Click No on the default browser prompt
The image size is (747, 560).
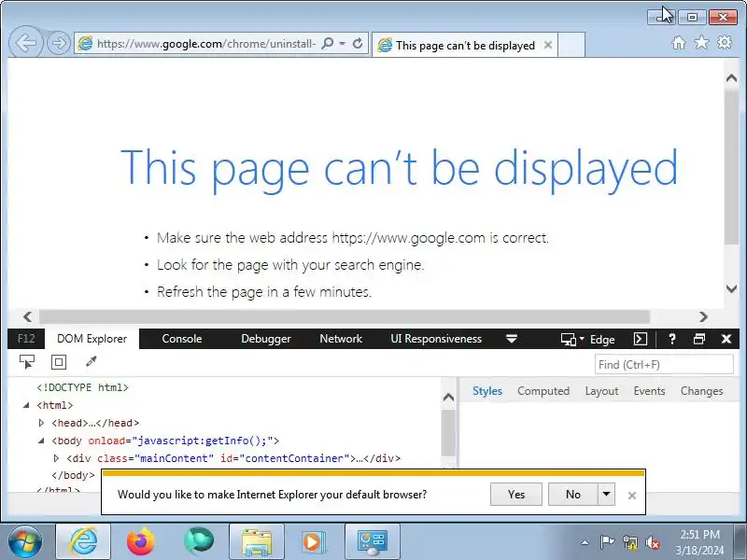tap(572, 495)
